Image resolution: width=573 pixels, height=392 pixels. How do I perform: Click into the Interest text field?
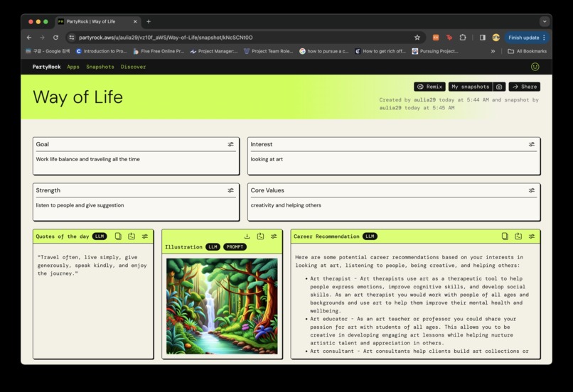[x=394, y=159]
